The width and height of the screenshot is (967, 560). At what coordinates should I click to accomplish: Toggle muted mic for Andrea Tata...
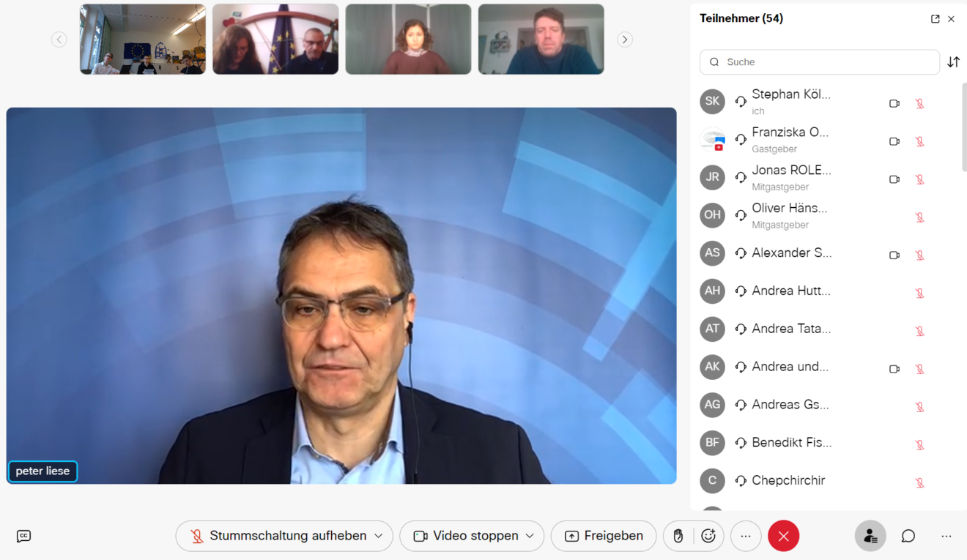point(920,331)
